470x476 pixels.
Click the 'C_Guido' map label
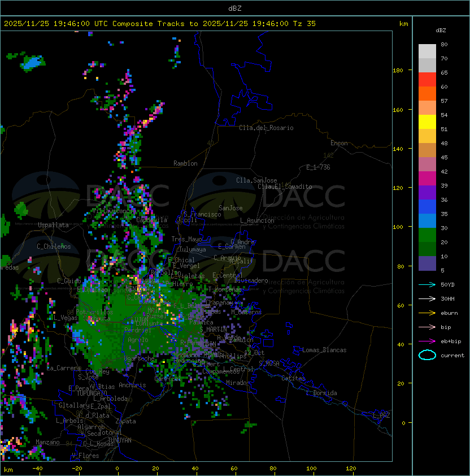pyautogui.click(x=69, y=281)
